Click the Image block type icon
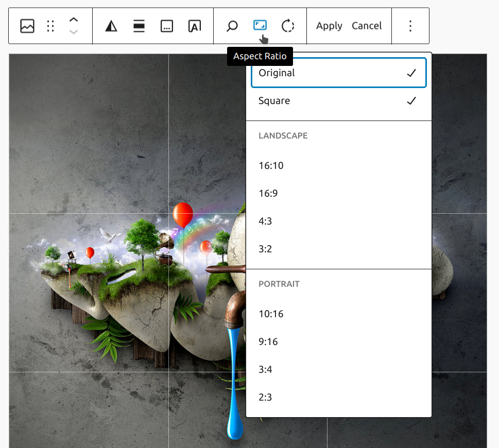 point(27,26)
